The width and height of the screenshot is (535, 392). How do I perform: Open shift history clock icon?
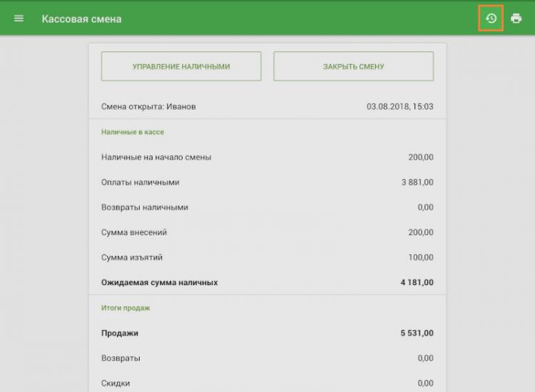pyautogui.click(x=491, y=19)
